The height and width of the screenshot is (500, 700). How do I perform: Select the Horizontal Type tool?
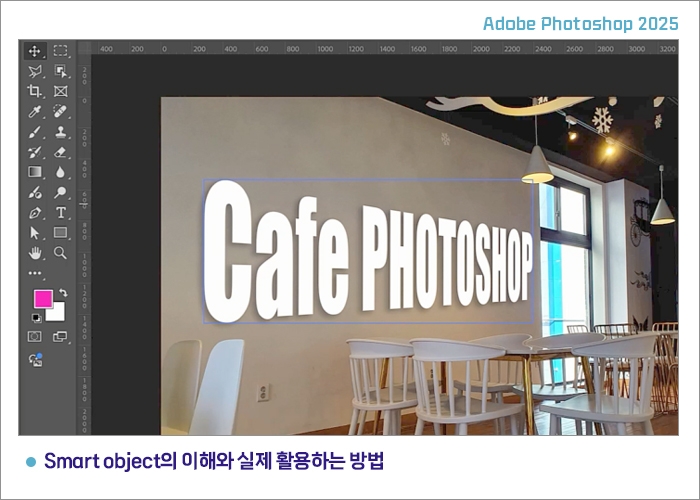coord(60,212)
